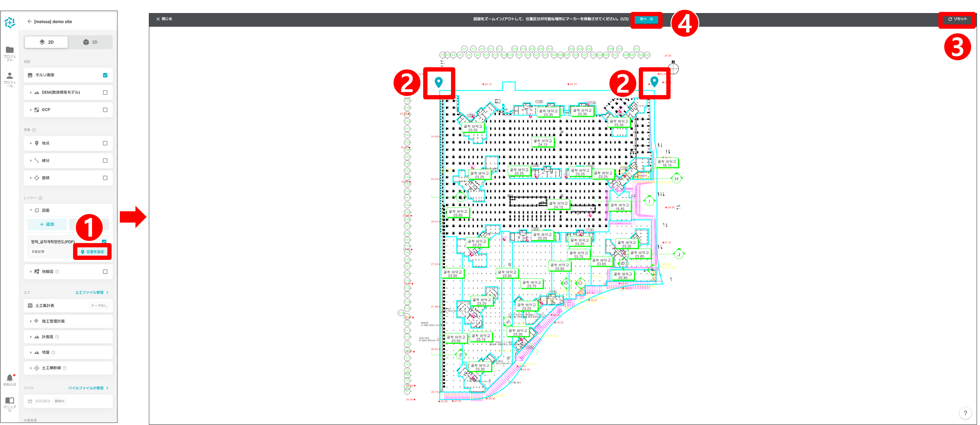Enable the GCP checkbox
This screenshot has height=425, width=980.
[x=105, y=110]
